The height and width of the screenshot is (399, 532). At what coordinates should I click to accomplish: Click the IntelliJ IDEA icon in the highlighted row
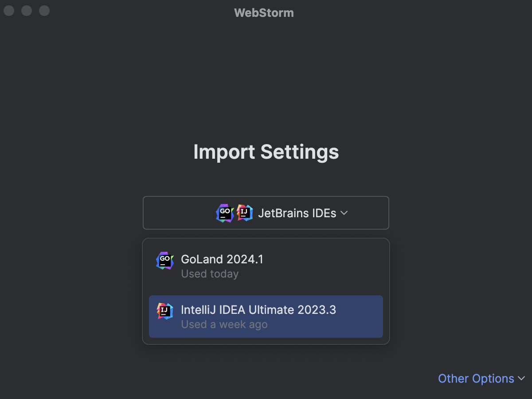tap(164, 311)
